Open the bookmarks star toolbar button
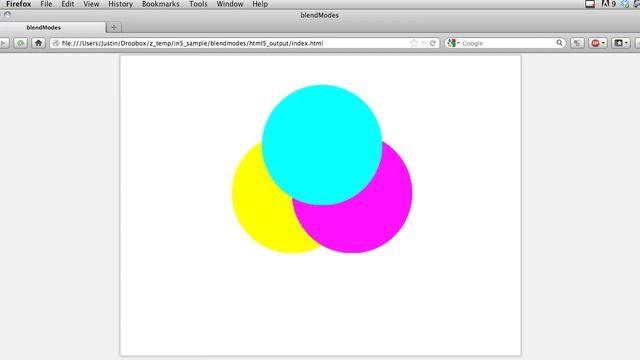This screenshot has width=640, height=360. pos(619,43)
